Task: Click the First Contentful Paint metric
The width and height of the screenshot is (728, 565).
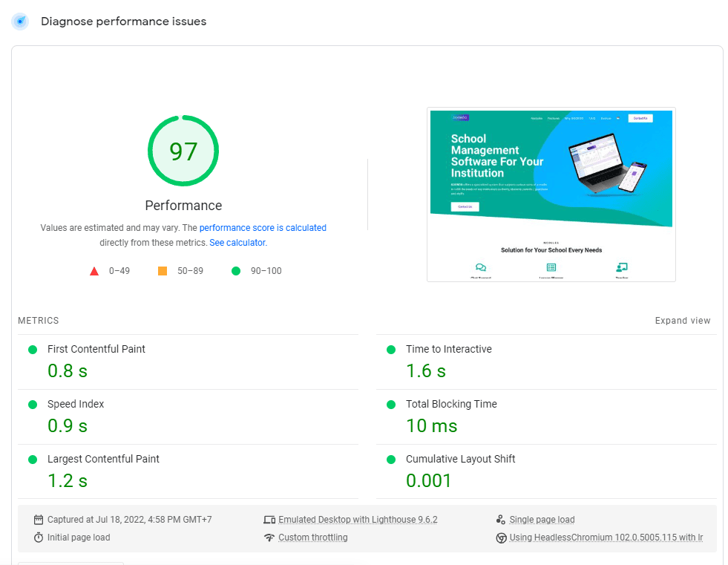Action: point(96,349)
